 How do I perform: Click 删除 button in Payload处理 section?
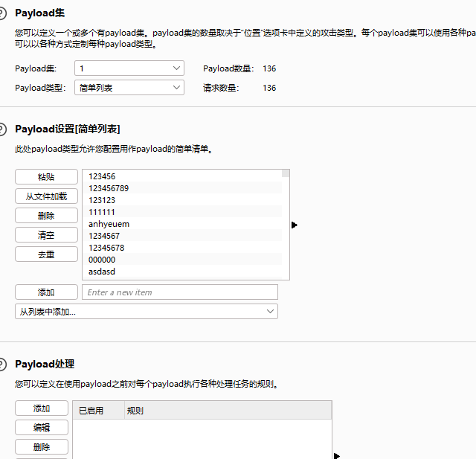pyautogui.click(x=42, y=447)
